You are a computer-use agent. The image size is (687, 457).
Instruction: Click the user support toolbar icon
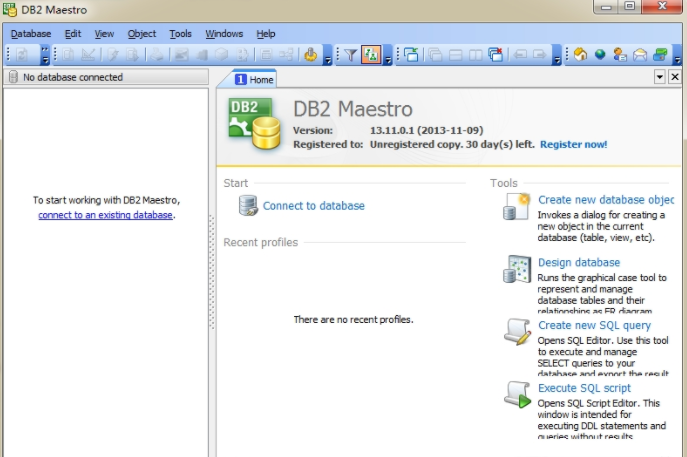point(620,55)
